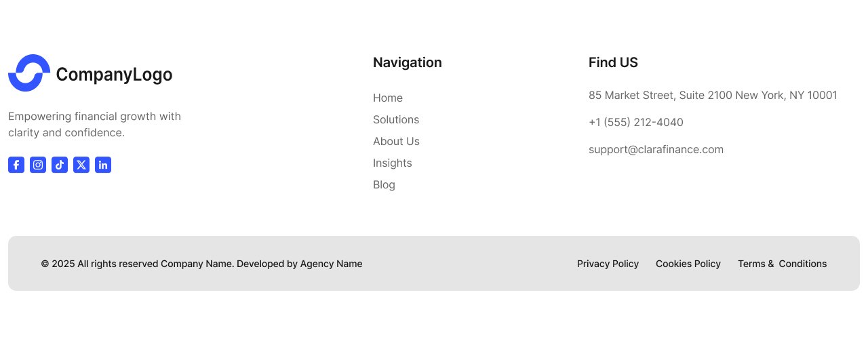Click the TikTok social icon

[x=60, y=165]
